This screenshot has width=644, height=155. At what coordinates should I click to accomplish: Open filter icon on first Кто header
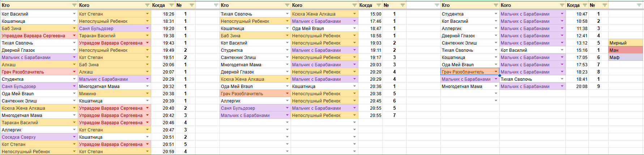coord(74,5)
